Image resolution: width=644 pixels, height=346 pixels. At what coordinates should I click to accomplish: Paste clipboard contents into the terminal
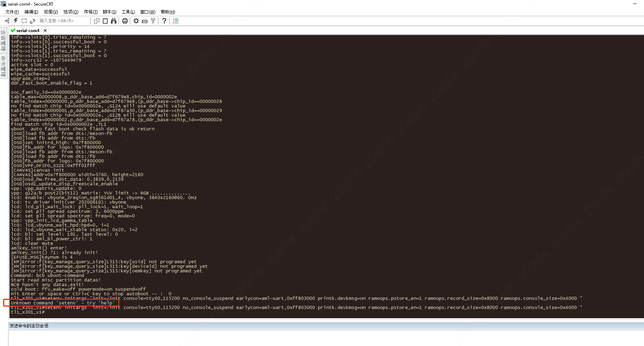(105, 20)
